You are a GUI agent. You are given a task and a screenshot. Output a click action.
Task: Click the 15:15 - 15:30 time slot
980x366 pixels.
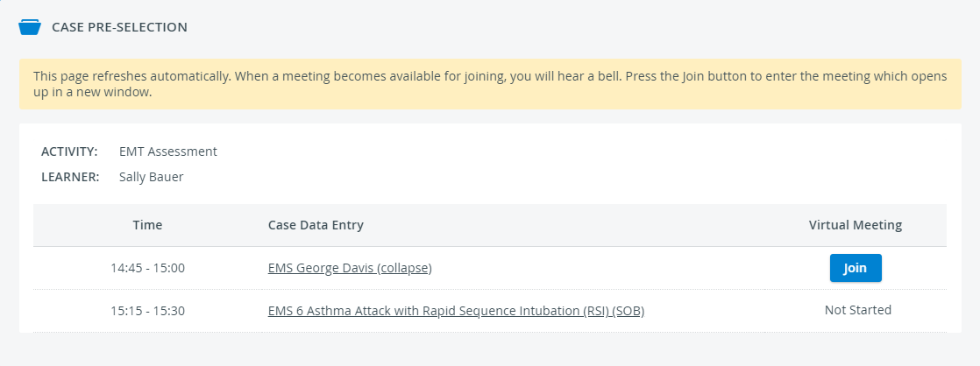click(147, 311)
